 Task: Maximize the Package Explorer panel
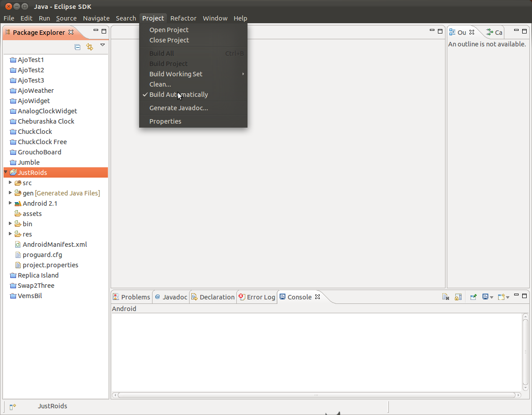coord(104,31)
